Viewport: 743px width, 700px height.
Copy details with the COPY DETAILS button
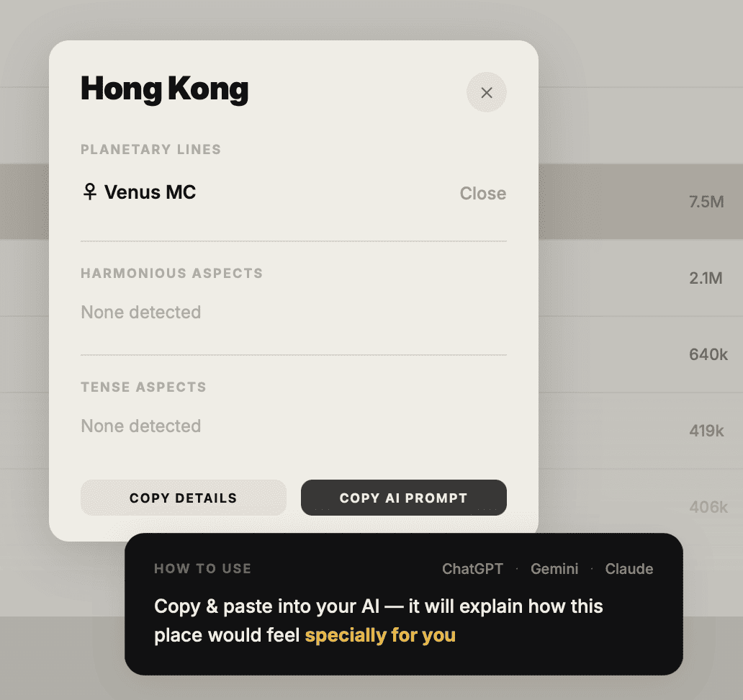tap(184, 498)
